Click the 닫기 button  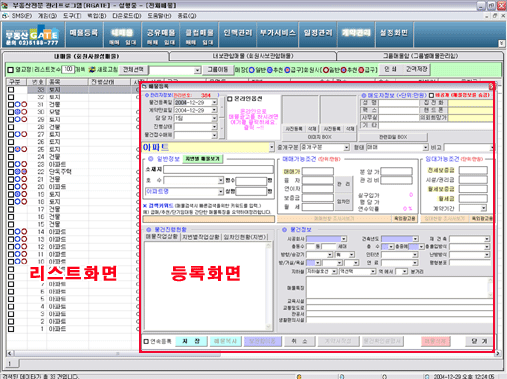pyautogui.click(x=479, y=341)
